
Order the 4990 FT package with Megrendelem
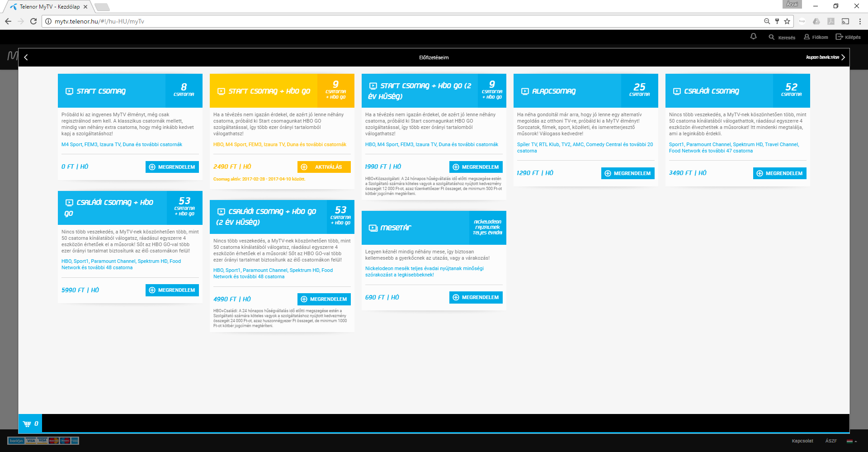pos(324,299)
